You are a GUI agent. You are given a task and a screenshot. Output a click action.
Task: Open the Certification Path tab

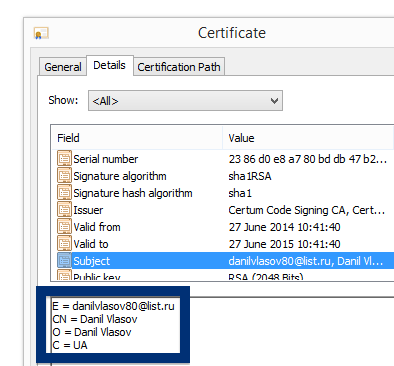pyautogui.click(x=179, y=67)
